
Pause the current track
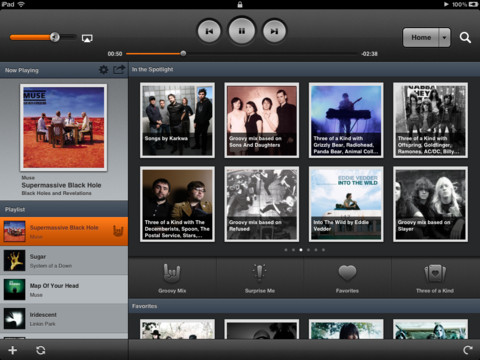click(242, 31)
